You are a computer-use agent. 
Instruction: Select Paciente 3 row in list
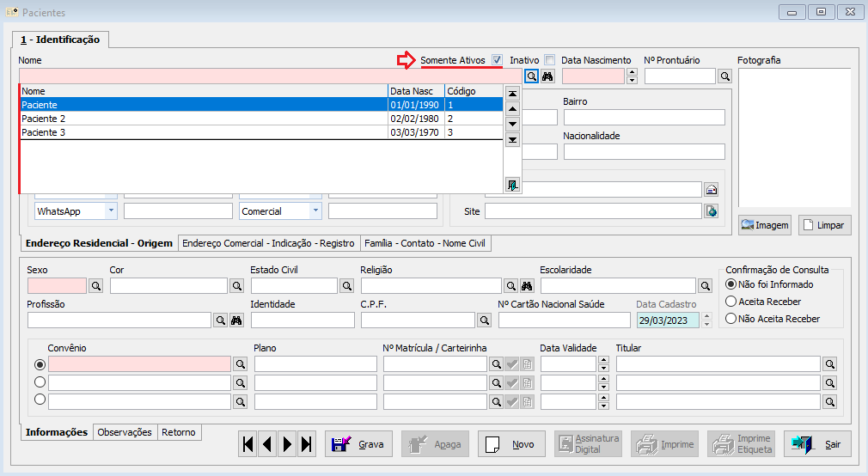click(x=261, y=132)
